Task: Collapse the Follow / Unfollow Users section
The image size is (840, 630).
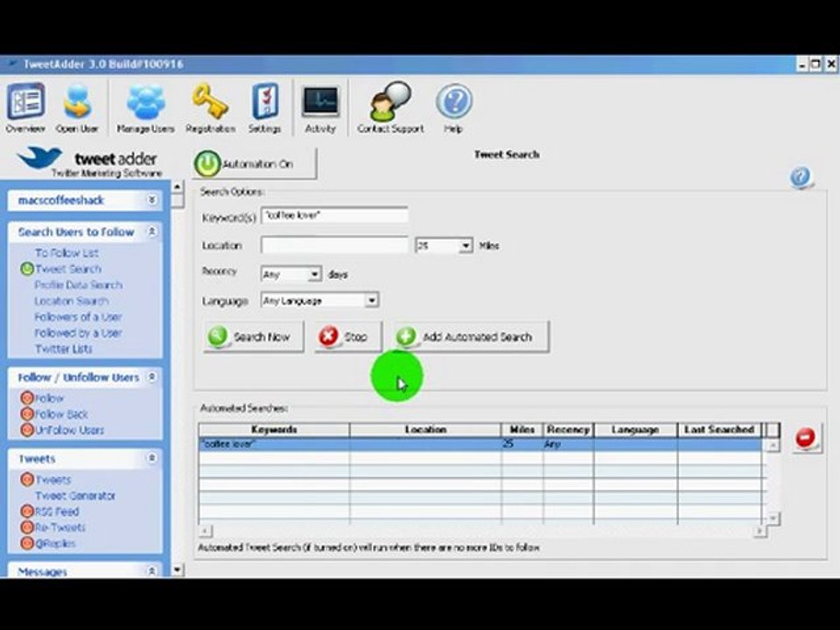Action: click(x=152, y=377)
